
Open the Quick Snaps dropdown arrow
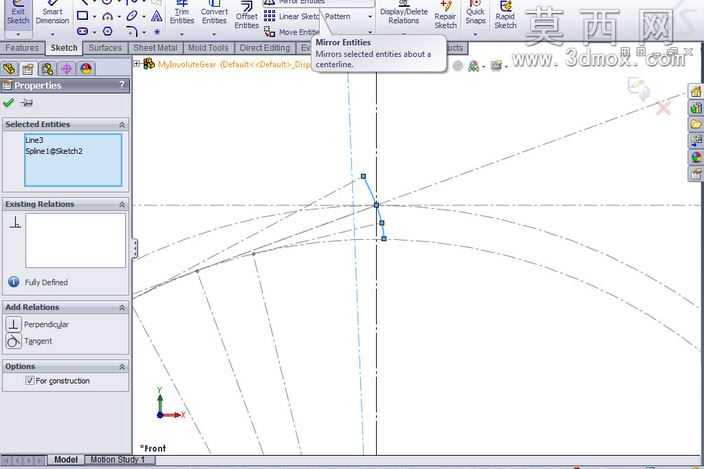[475, 34]
